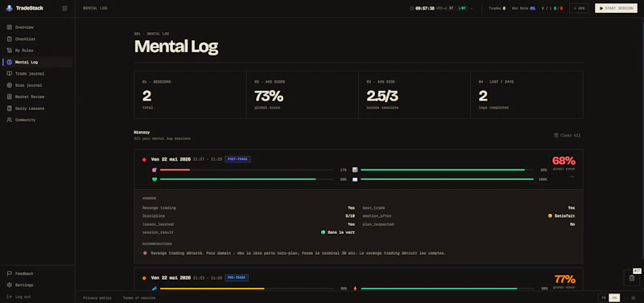Image resolution: width=644 pixels, height=303 pixels.
Task: Click the Daily Lessons icon
Action: pos(10,109)
